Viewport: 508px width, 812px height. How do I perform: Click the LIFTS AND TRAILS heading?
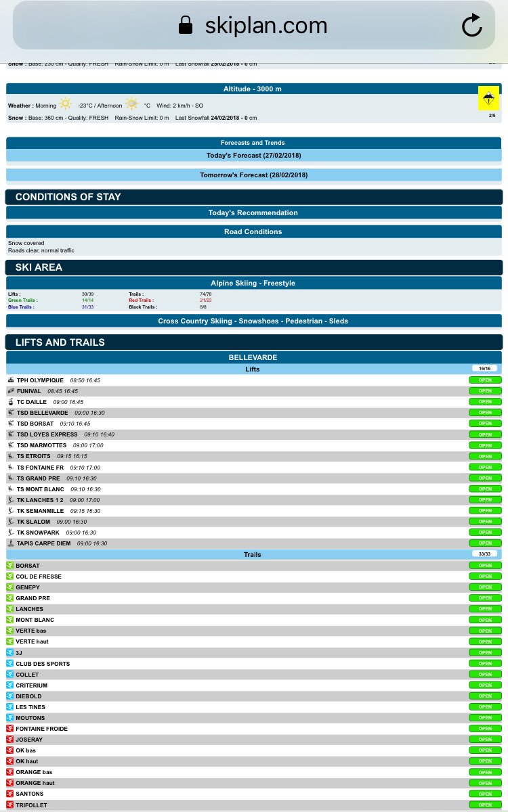click(x=60, y=342)
